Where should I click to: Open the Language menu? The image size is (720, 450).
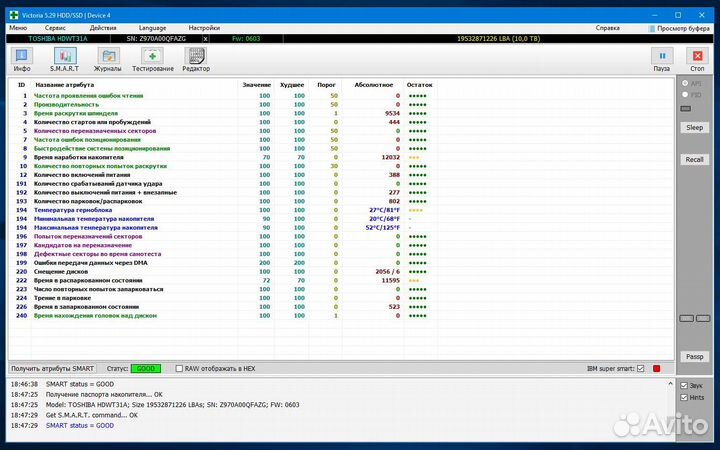(153, 28)
